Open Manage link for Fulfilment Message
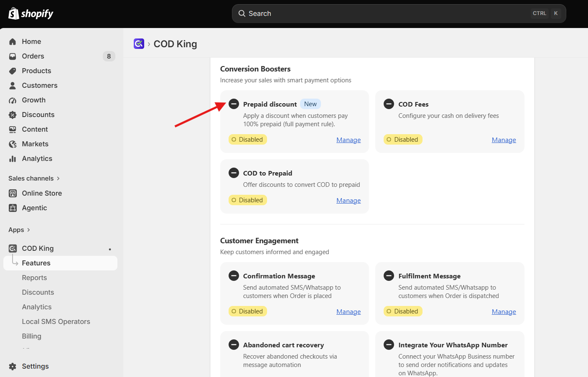The width and height of the screenshot is (588, 377). click(x=504, y=312)
